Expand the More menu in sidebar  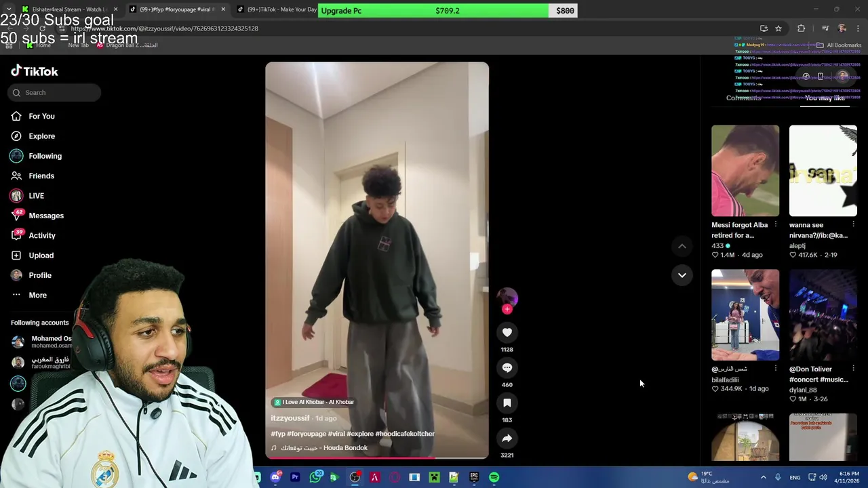[x=28, y=295]
